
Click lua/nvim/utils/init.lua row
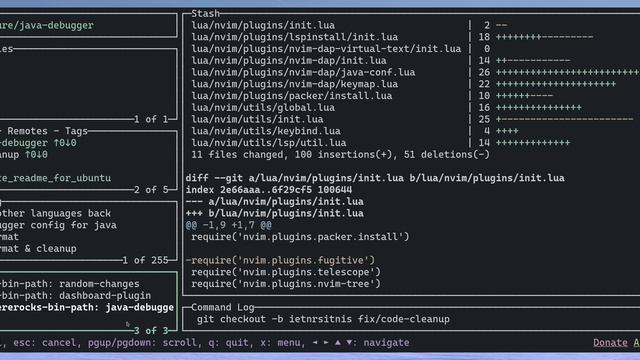coord(257,120)
